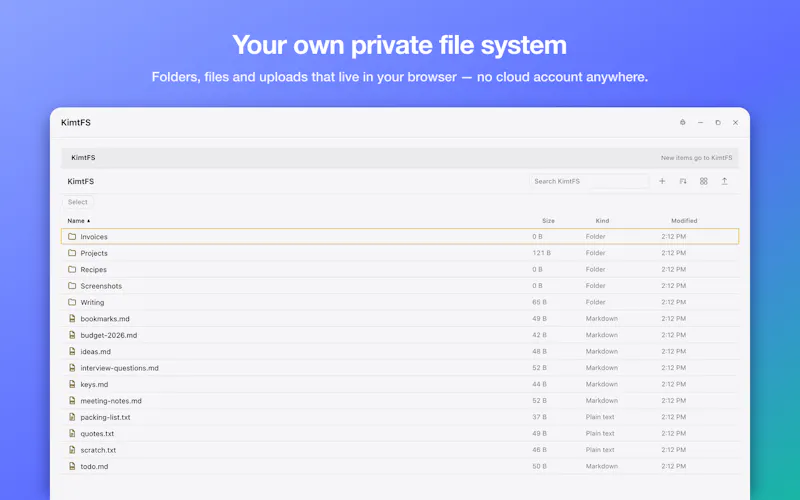This screenshot has height=500, width=800.
Task: Select the keys.md file name
Action: 94,384
